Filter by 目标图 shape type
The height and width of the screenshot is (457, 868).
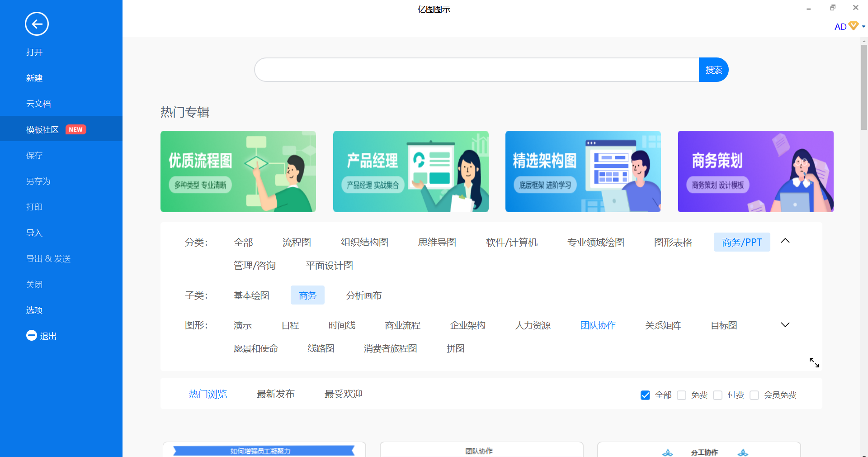pos(724,325)
